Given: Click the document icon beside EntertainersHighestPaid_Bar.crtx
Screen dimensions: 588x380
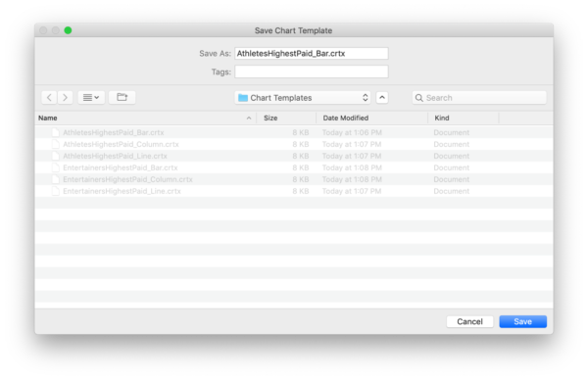Looking at the screenshot, I should [56, 167].
